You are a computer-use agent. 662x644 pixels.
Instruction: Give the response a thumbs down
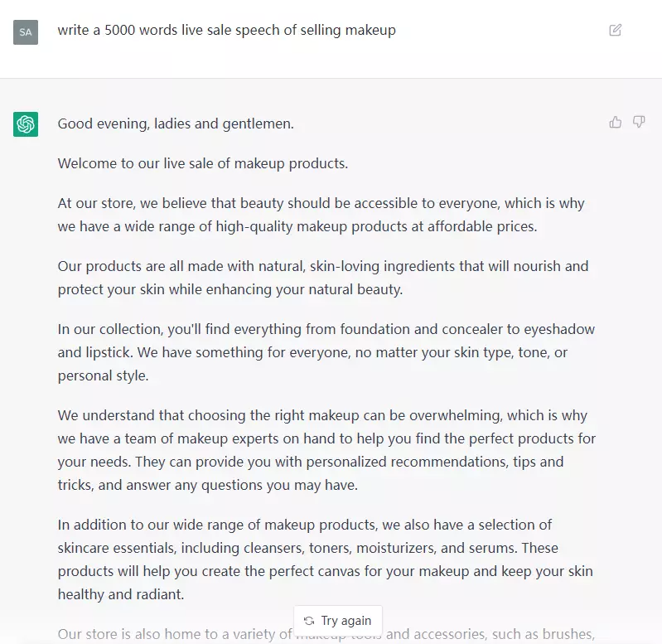tap(639, 123)
